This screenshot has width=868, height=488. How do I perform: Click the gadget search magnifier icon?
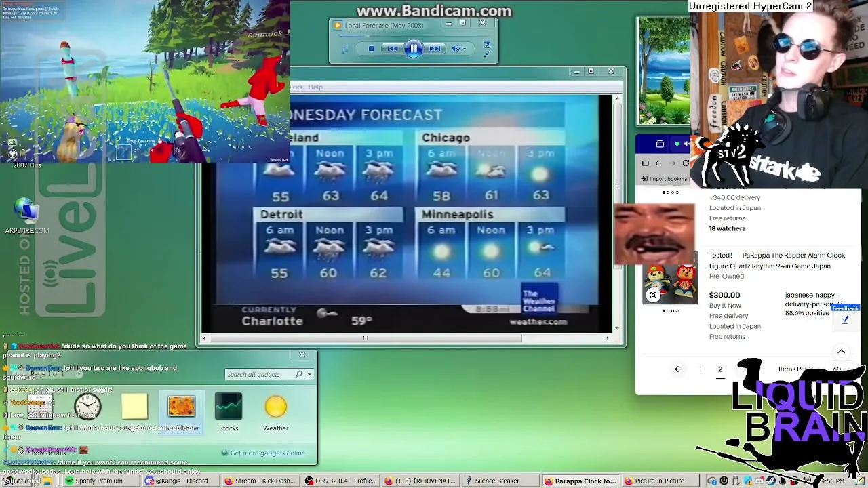(299, 374)
